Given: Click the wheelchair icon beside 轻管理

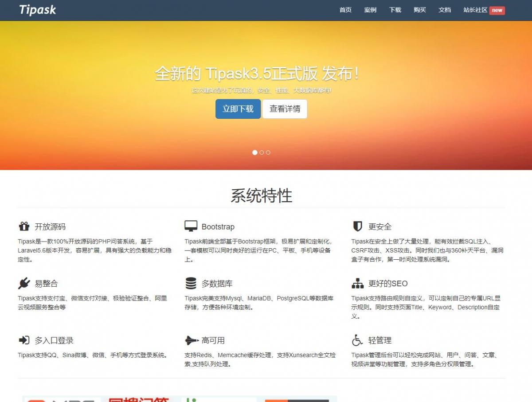Looking at the screenshot, I should [357, 340].
